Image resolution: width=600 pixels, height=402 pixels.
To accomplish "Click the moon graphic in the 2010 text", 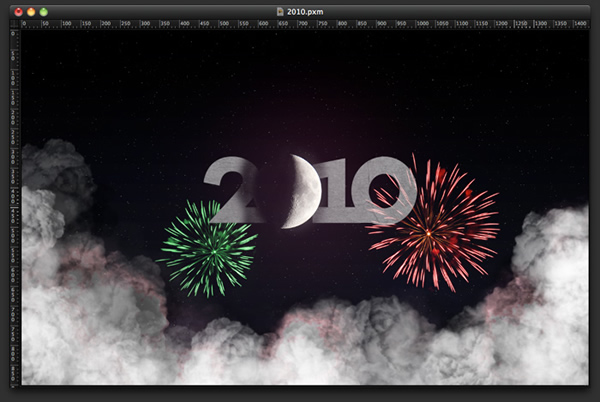I will 302,191.
